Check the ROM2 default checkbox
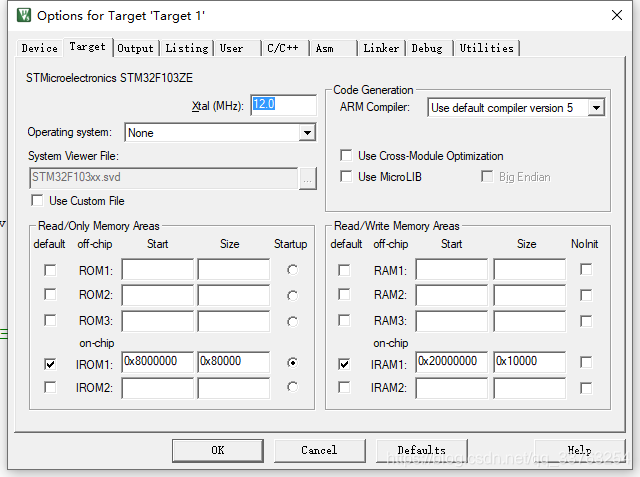This screenshot has width=640, height=477. [x=50, y=295]
